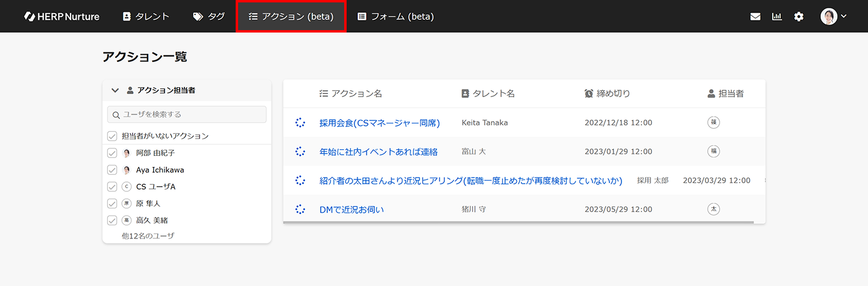Click status icon for 採用会食 action
This screenshot has width=868, height=286.
point(300,123)
